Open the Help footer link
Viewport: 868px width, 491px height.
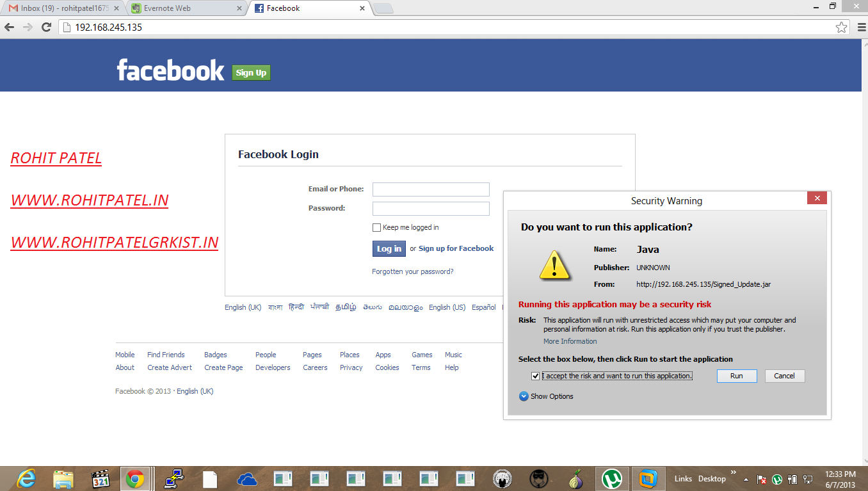pyautogui.click(x=452, y=367)
